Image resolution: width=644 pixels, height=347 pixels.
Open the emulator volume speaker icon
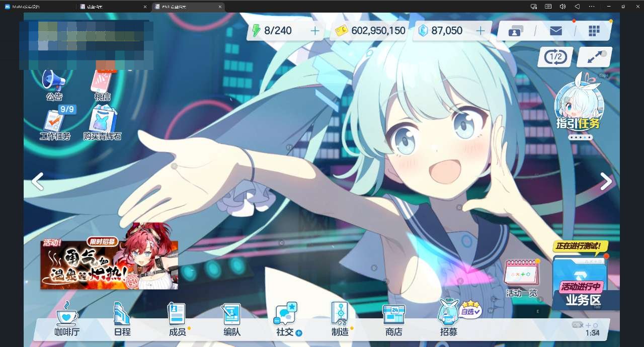click(562, 7)
